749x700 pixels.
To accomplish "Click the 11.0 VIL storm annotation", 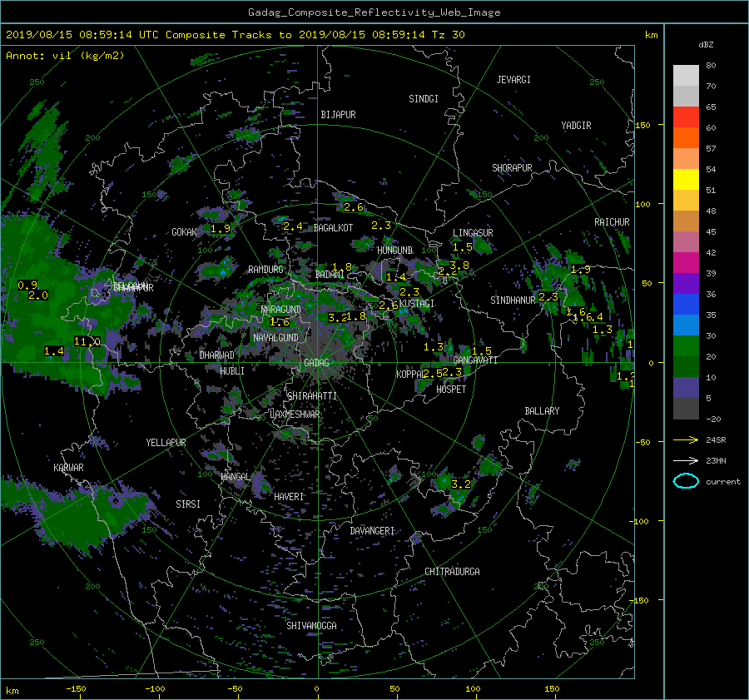I will click(87, 341).
